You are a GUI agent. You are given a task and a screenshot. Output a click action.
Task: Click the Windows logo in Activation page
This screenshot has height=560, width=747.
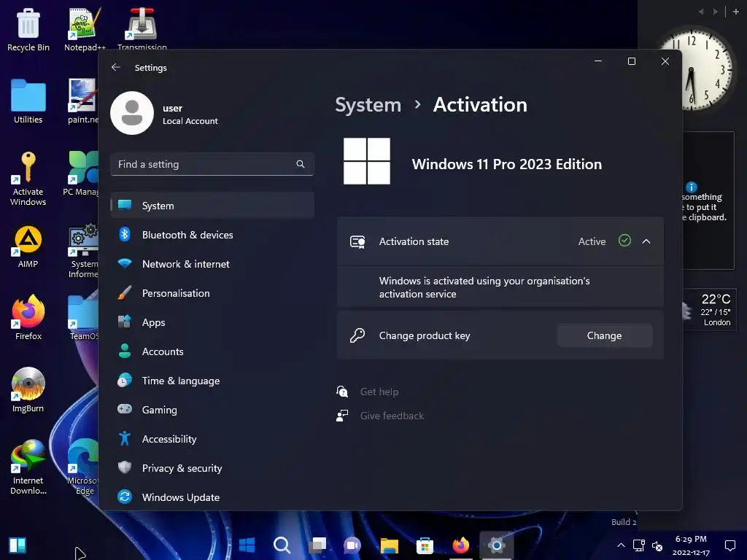pyautogui.click(x=367, y=161)
